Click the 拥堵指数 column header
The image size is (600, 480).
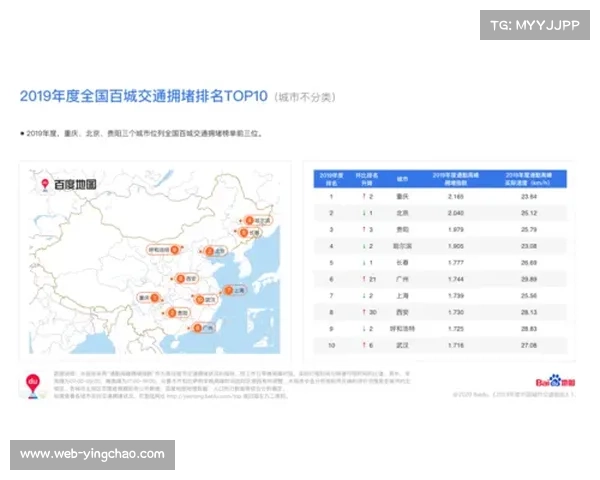click(455, 179)
